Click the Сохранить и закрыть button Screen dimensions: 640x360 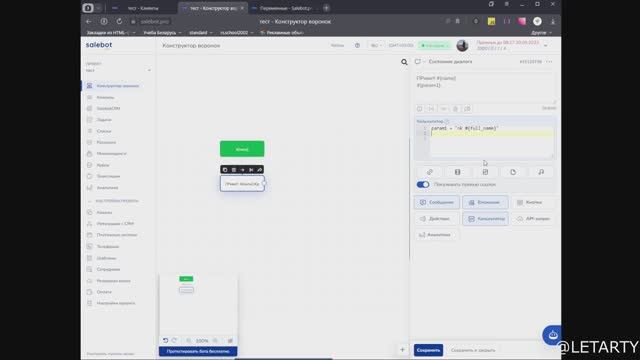coord(473,350)
